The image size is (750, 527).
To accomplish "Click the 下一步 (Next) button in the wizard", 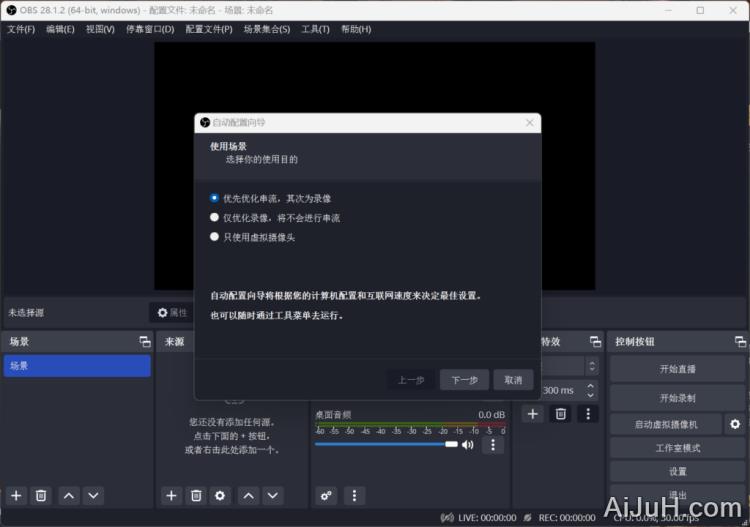I will tap(464, 380).
